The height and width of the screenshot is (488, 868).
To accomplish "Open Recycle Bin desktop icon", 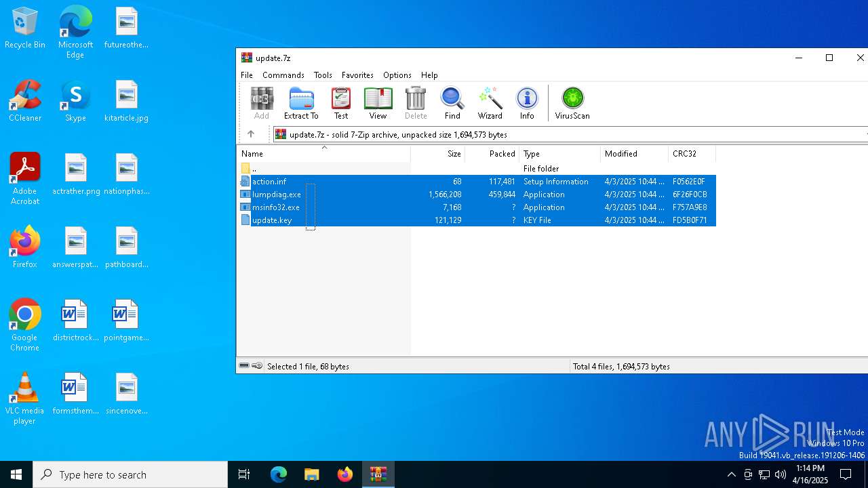I will tap(25, 28).
